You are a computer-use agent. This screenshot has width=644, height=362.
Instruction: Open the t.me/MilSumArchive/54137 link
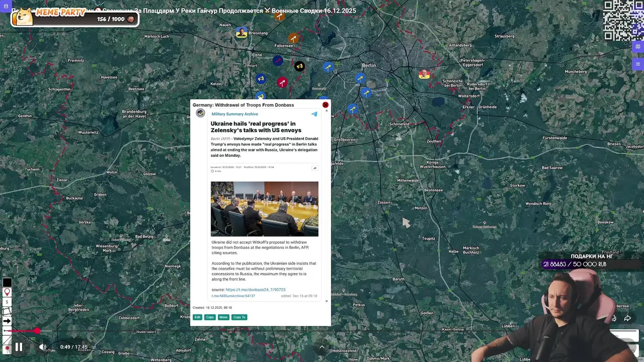(x=233, y=296)
